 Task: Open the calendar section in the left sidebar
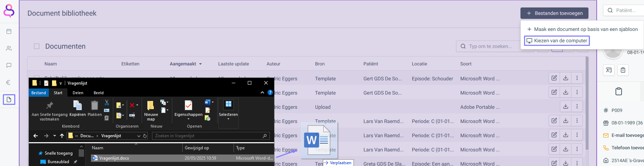tap(9, 31)
